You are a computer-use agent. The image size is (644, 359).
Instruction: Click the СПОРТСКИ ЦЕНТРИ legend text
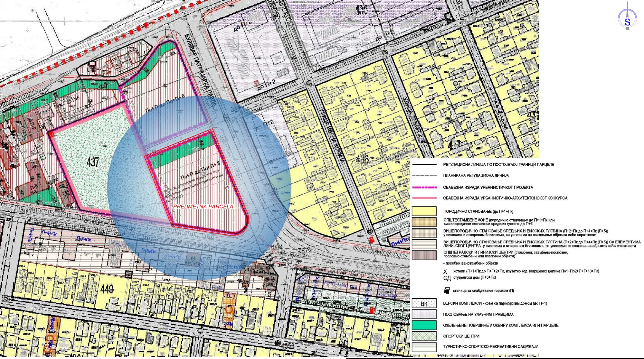(461, 336)
